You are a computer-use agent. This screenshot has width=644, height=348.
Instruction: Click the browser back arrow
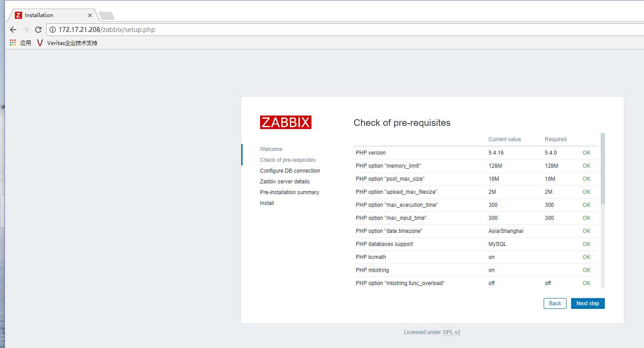(x=13, y=30)
